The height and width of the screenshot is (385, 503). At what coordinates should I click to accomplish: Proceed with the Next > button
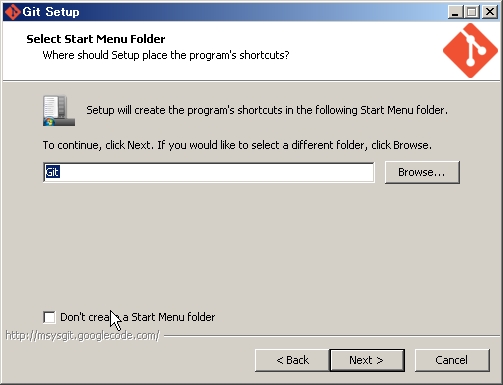click(x=367, y=360)
